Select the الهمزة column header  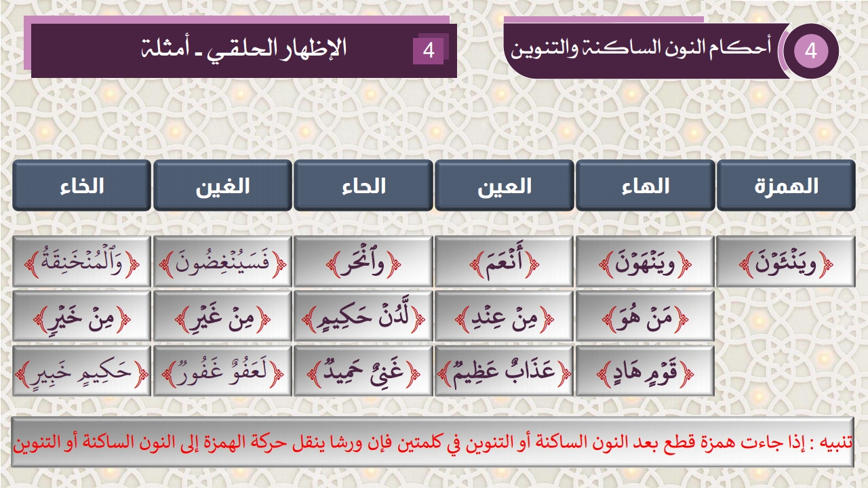(786, 186)
